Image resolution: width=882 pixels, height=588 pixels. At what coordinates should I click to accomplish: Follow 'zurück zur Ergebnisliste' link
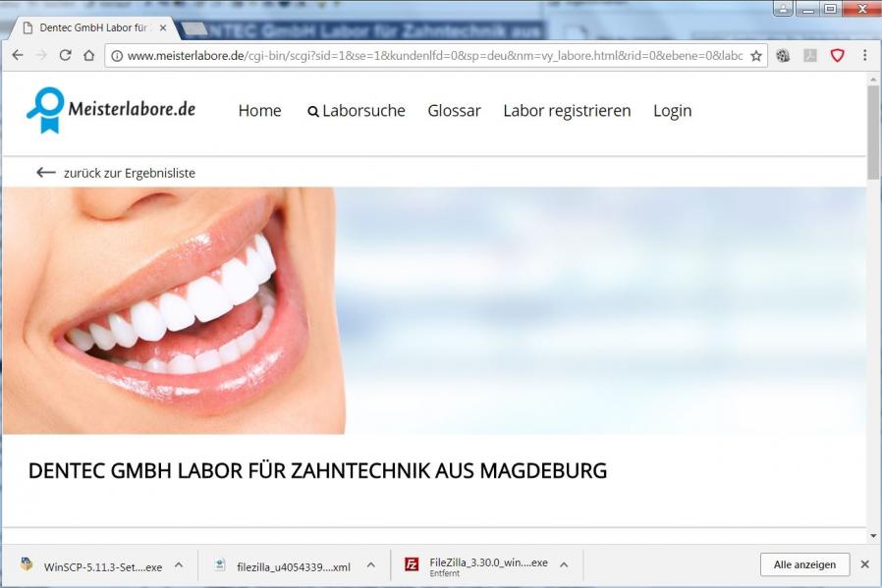(x=130, y=173)
